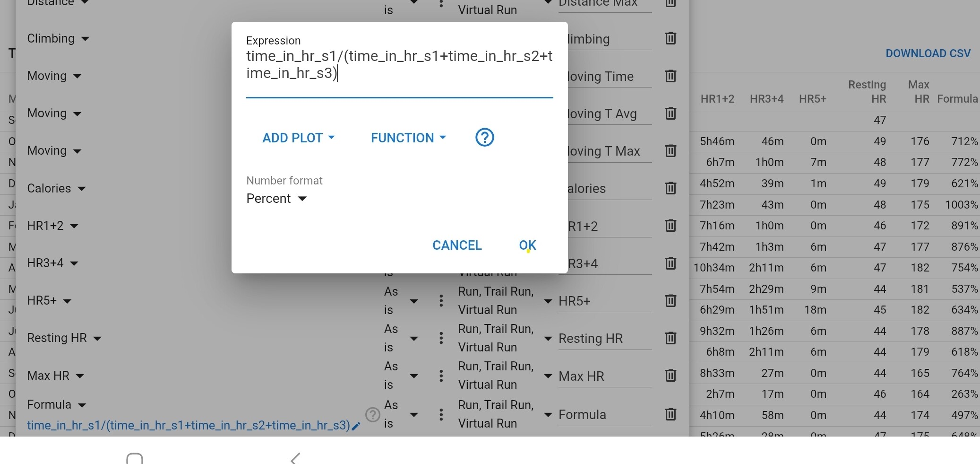Click the help question mark icon in dialog
The width and height of the screenshot is (980, 464).
484,138
